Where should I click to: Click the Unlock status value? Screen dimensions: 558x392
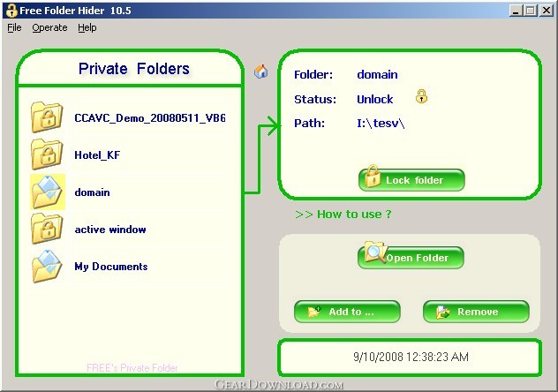(374, 99)
